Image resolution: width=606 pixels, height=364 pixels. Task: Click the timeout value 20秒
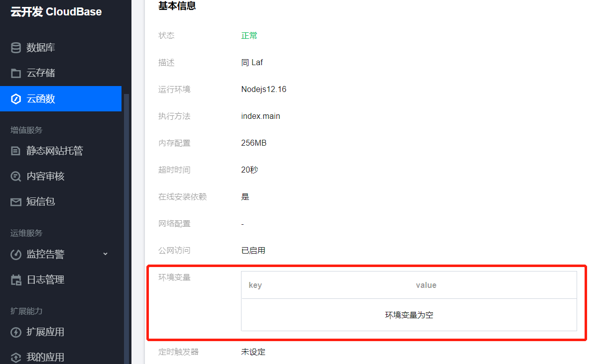pos(250,170)
